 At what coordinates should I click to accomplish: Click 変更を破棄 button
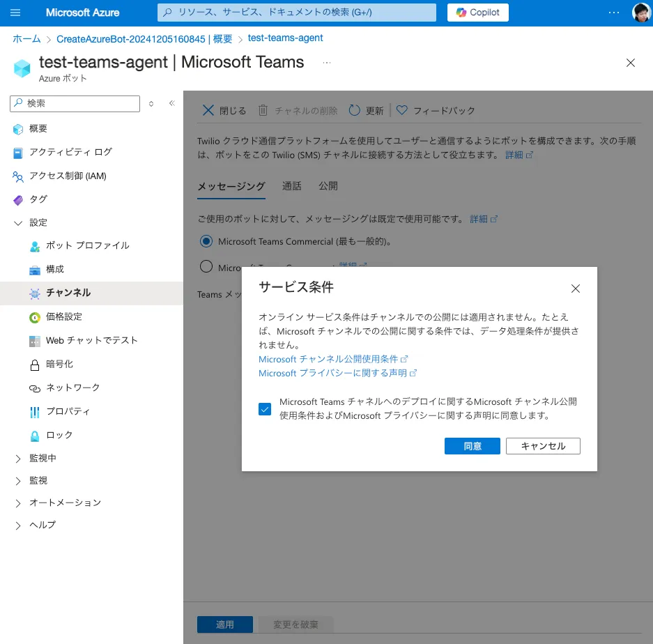point(295,624)
